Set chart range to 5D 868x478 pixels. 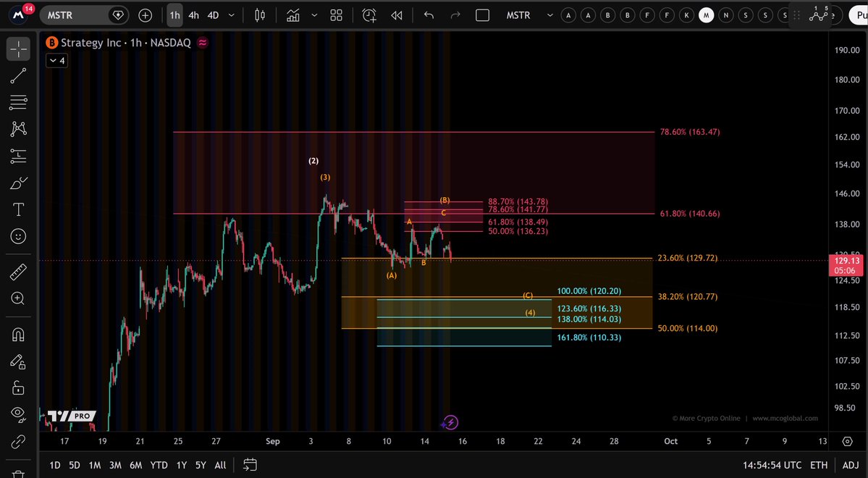tap(74, 465)
